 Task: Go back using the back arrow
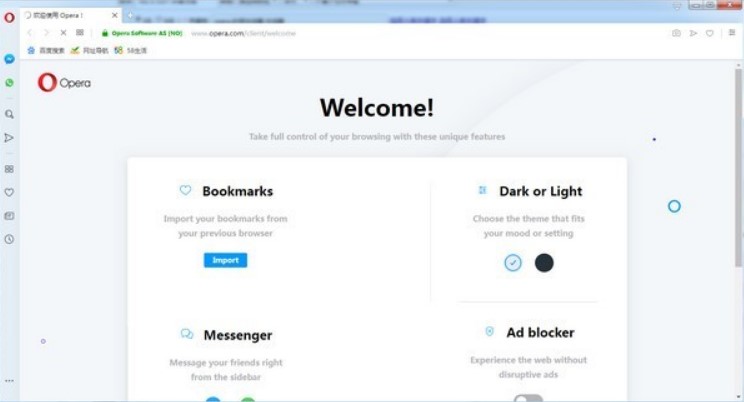click(x=29, y=33)
